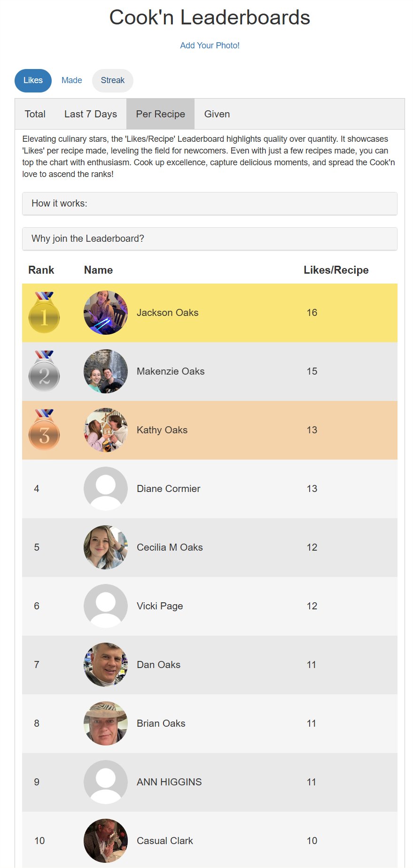This screenshot has width=413, height=868.
Task: Click Diane Cormier's default avatar icon
Action: [106, 489]
